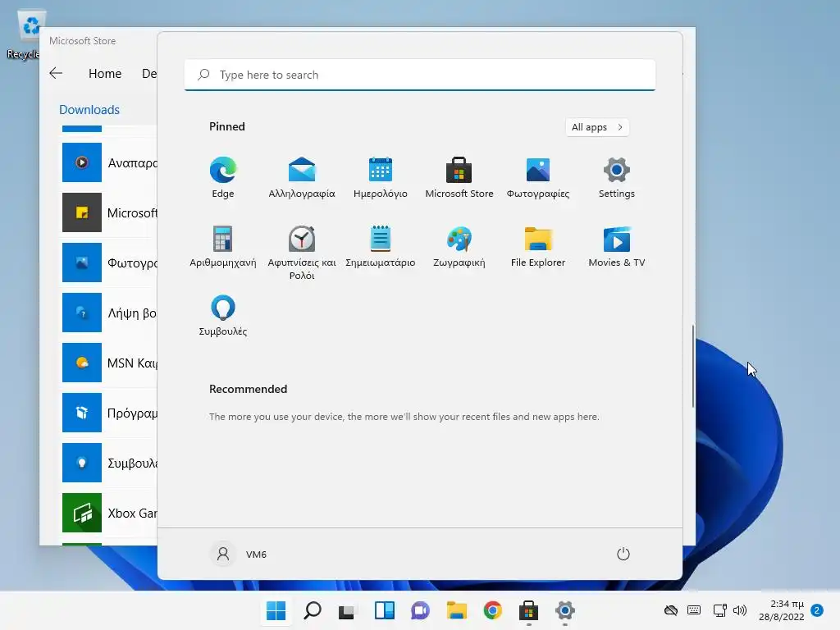Open Edge from pinned apps

click(x=223, y=178)
